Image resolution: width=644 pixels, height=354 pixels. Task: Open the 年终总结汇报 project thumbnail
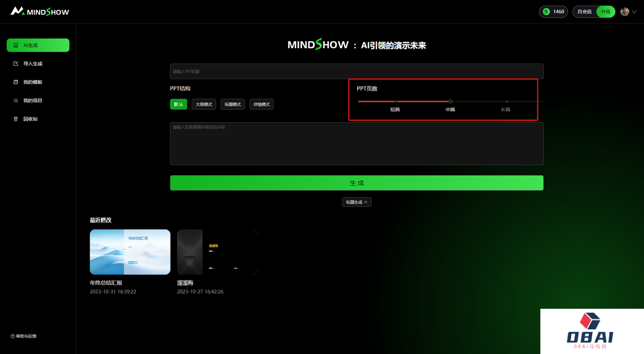130,252
